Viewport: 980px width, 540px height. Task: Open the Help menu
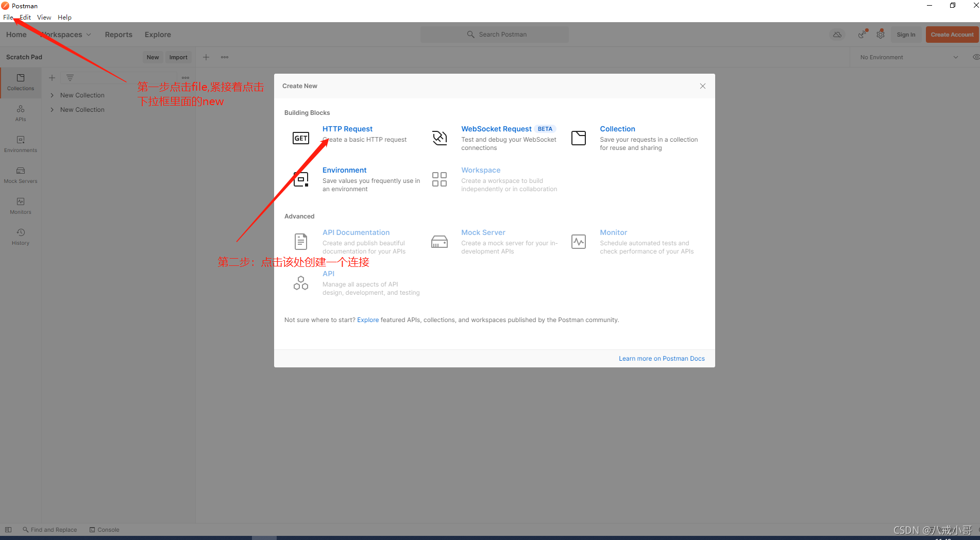(x=64, y=17)
